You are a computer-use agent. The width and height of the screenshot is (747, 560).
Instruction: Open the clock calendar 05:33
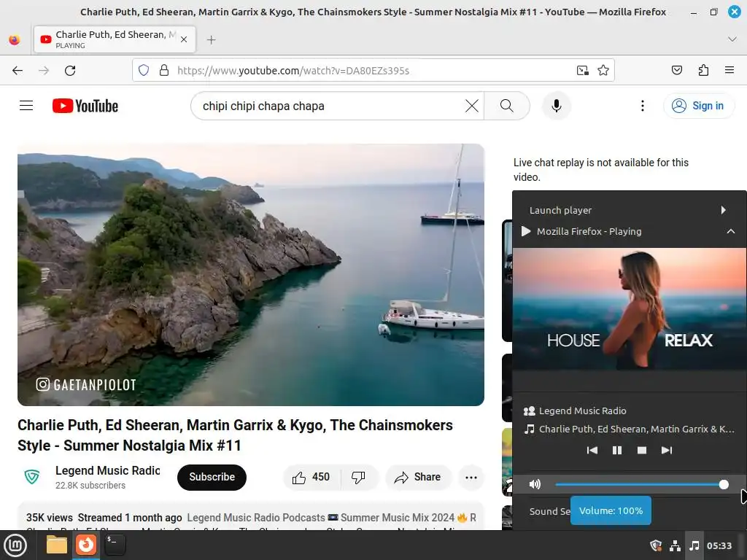click(719, 545)
